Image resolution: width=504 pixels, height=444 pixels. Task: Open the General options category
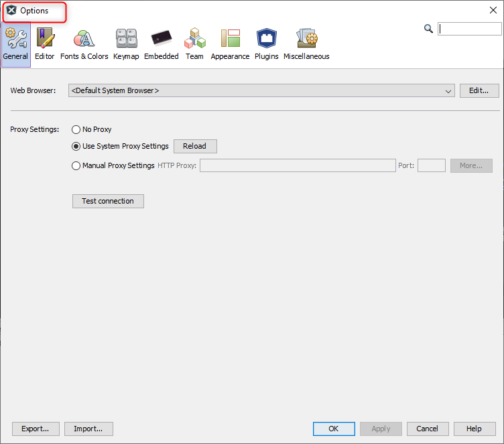click(x=16, y=44)
